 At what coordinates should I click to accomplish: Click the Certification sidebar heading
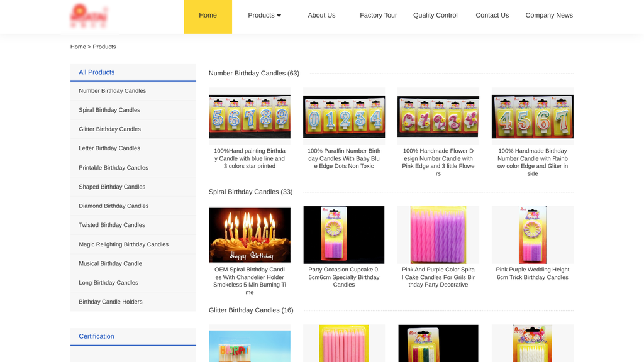click(x=96, y=337)
